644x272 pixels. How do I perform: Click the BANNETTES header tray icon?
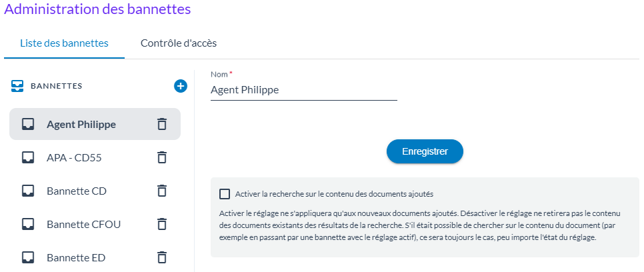coord(18,86)
